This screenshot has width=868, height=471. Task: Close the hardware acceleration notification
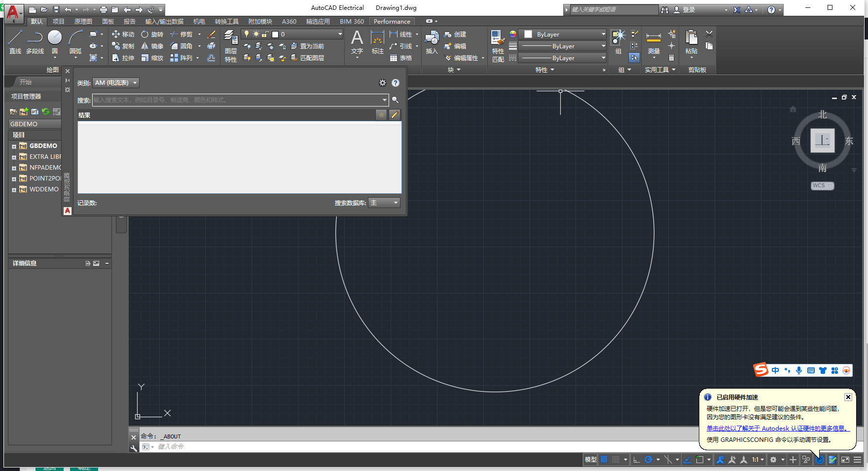pyautogui.click(x=848, y=397)
